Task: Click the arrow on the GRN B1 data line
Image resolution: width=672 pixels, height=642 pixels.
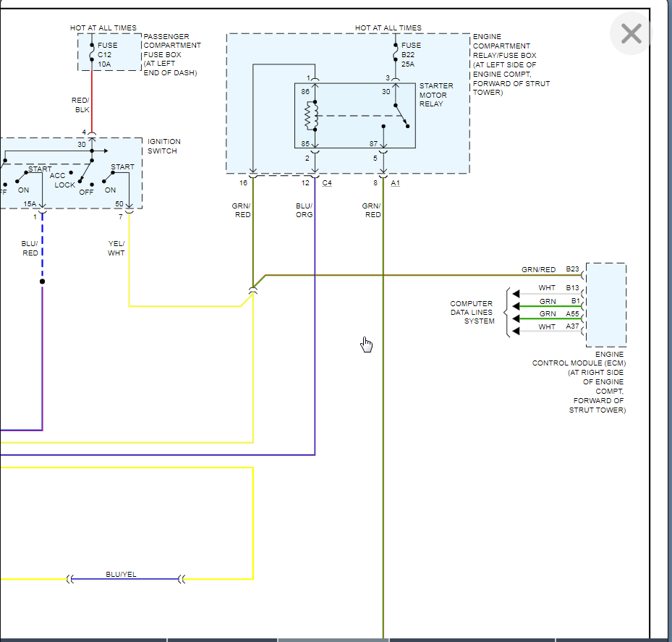Action: point(516,306)
